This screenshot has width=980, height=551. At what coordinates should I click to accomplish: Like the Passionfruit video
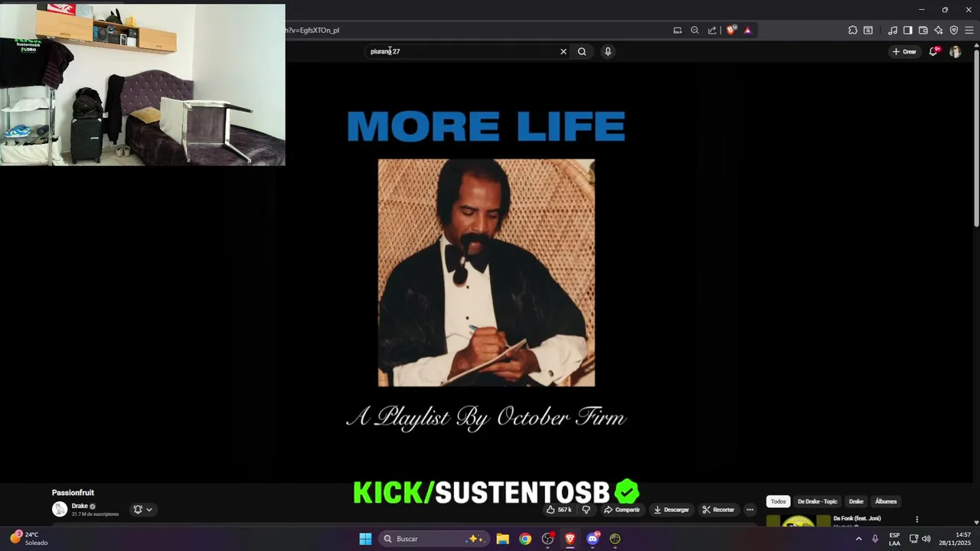coord(560,510)
